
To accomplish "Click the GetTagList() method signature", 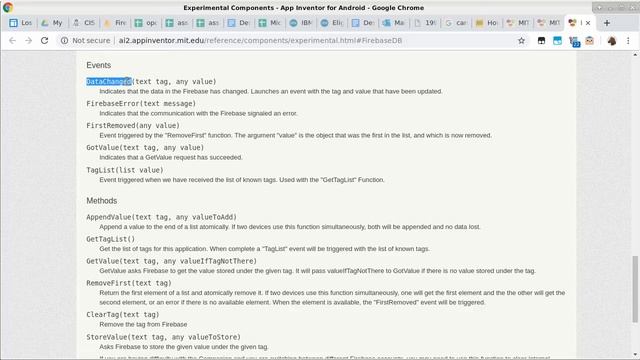I will (111, 239).
